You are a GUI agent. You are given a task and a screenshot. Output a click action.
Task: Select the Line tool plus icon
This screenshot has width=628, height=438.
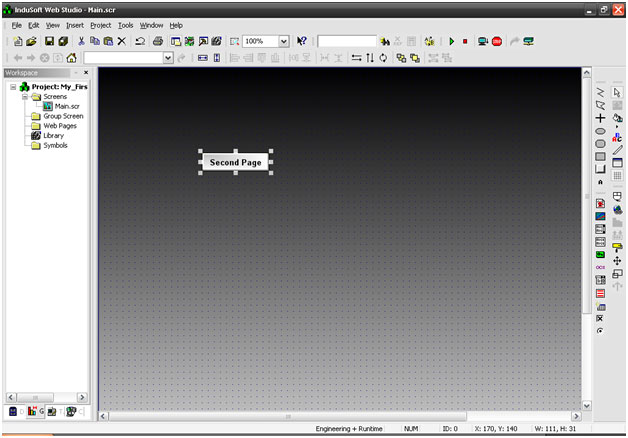pyautogui.click(x=600, y=118)
